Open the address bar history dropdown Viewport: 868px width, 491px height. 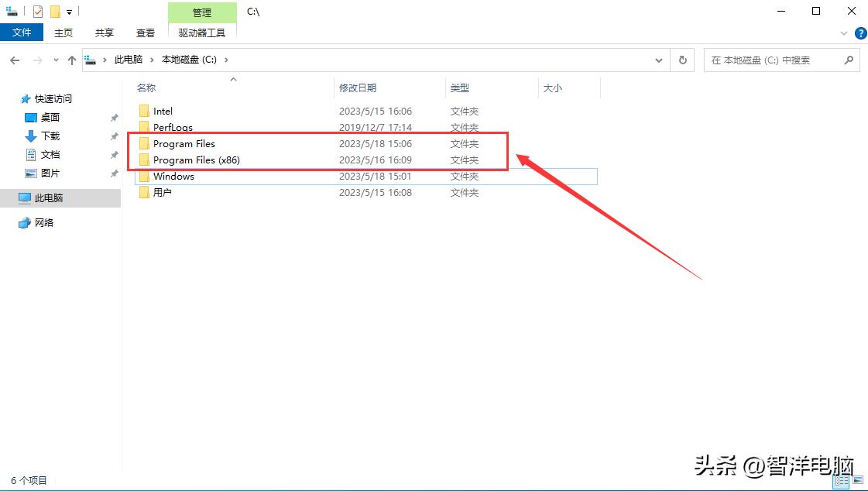coord(659,60)
